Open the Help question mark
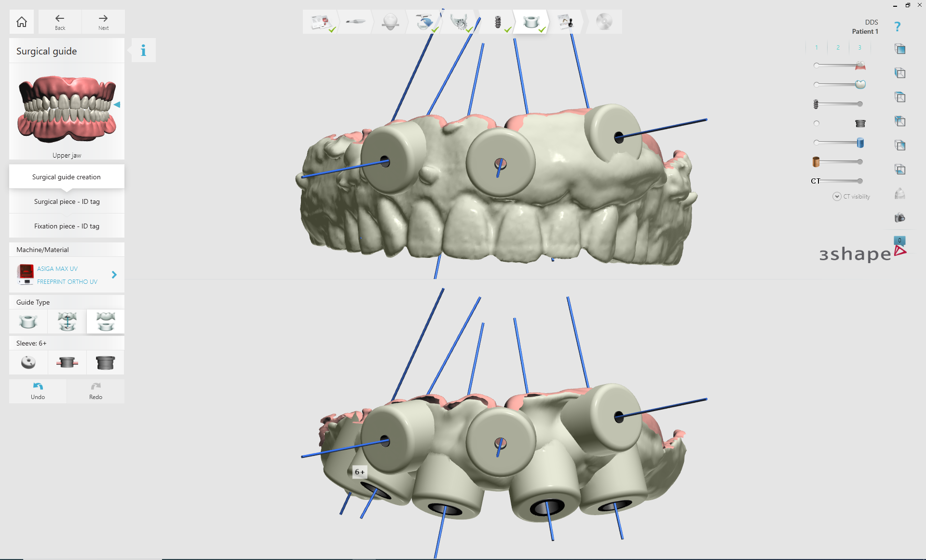 (898, 26)
